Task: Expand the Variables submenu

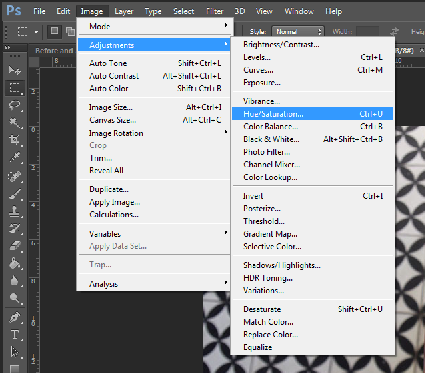Action: [154, 234]
